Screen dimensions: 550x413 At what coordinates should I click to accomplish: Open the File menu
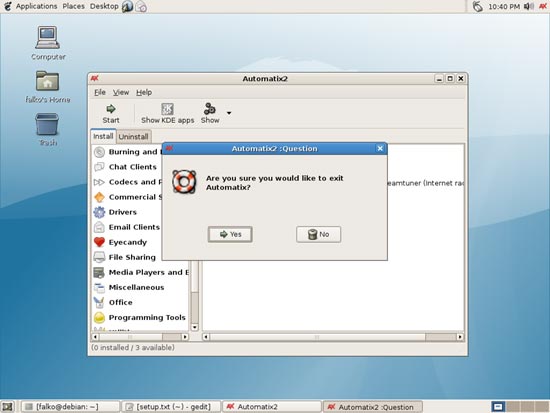pyautogui.click(x=100, y=92)
